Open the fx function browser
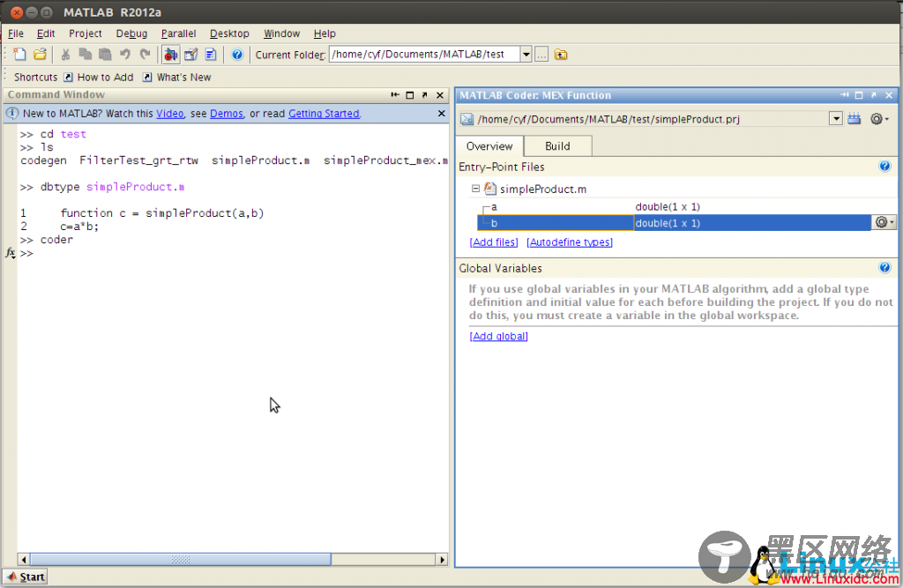The image size is (903, 588). click(x=11, y=253)
